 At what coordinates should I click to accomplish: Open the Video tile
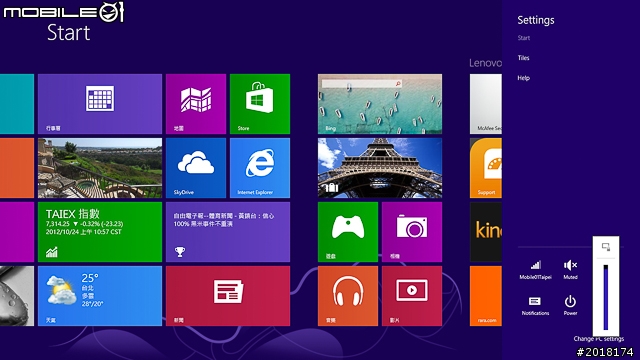pyautogui.click(x=412, y=296)
